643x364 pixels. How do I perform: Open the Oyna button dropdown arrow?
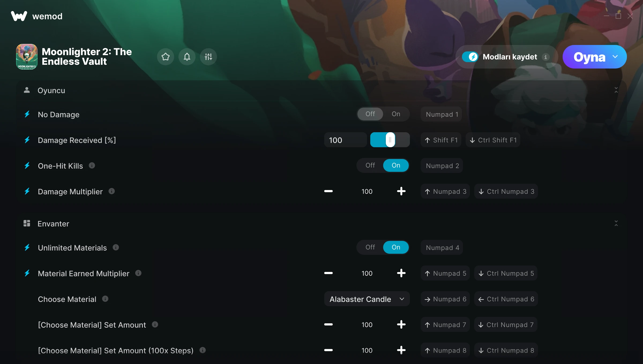coord(615,57)
